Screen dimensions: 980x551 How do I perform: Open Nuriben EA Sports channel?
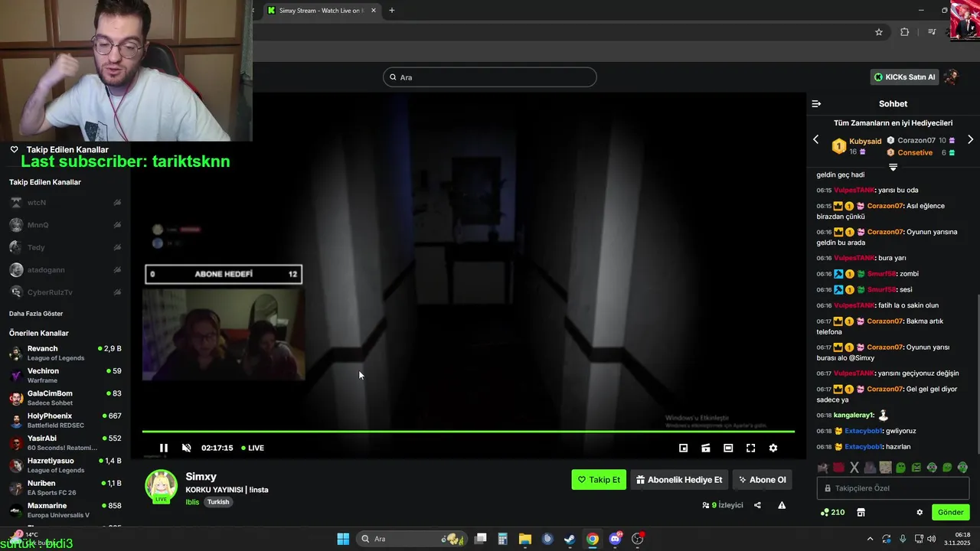point(65,487)
